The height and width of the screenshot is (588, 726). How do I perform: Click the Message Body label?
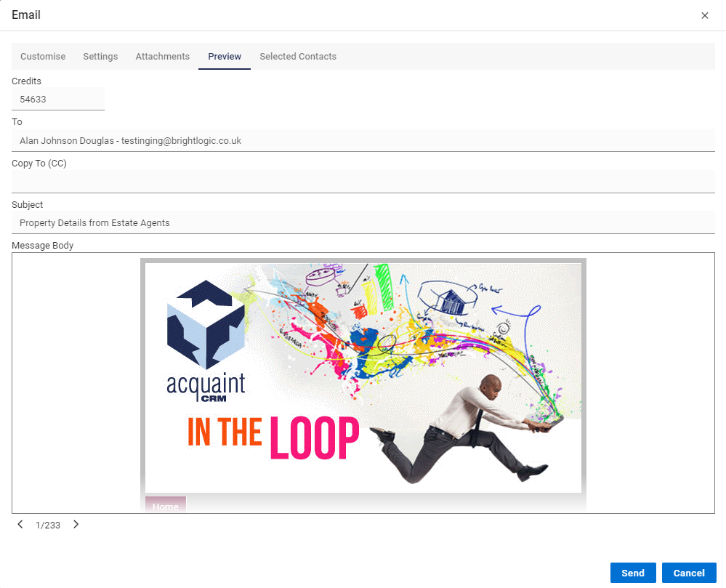pyautogui.click(x=43, y=246)
